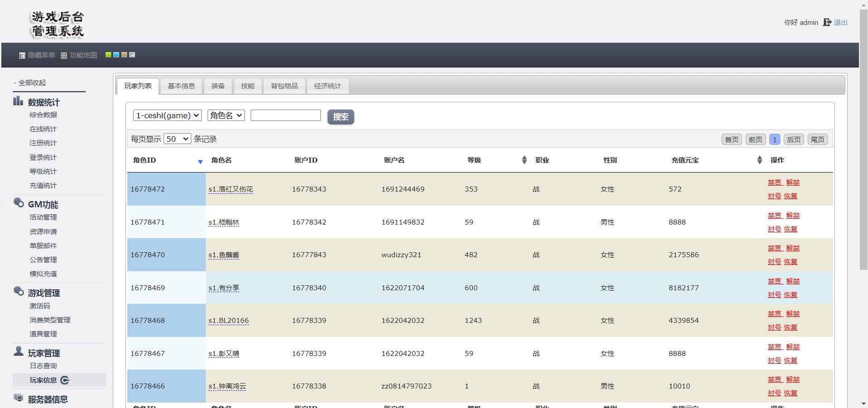Open the 功能地图 grid icon
The width and height of the screenshot is (868, 408).
64,55
